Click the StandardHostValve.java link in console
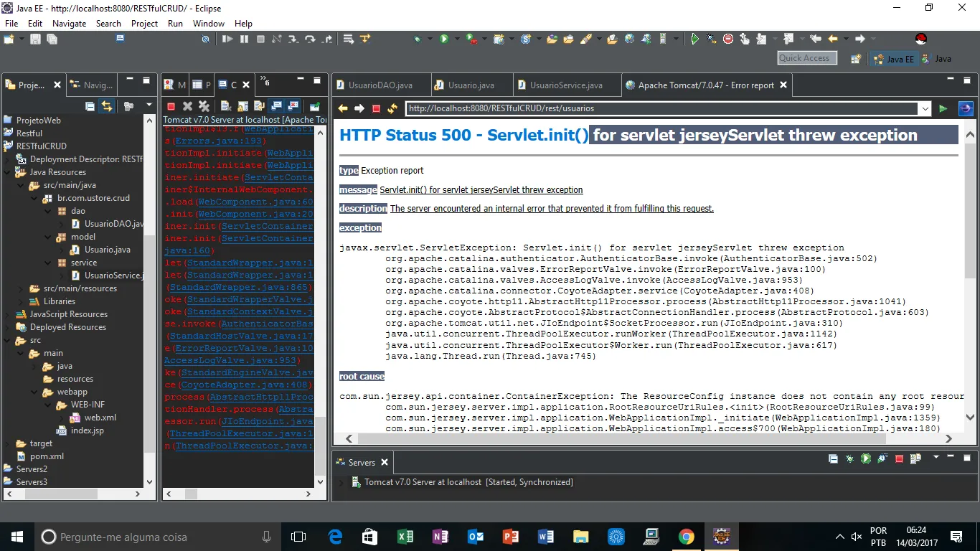The height and width of the screenshot is (551, 980). click(x=242, y=336)
